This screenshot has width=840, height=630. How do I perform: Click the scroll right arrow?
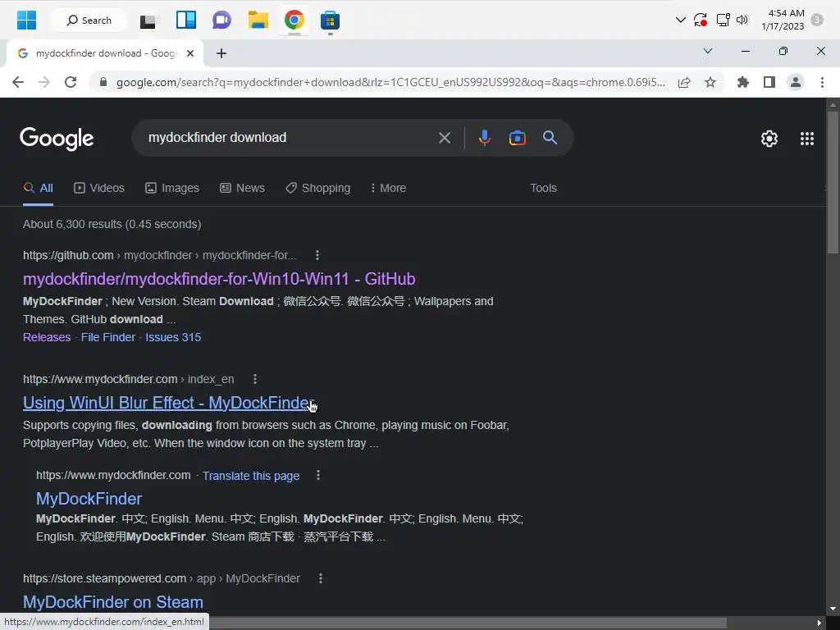pos(819,623)
